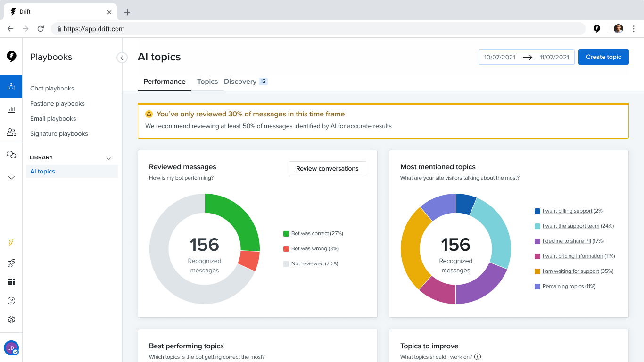This screenshot has height=362, width=644.
Task: Switch to the Topics tab
Action: [207, 82]
